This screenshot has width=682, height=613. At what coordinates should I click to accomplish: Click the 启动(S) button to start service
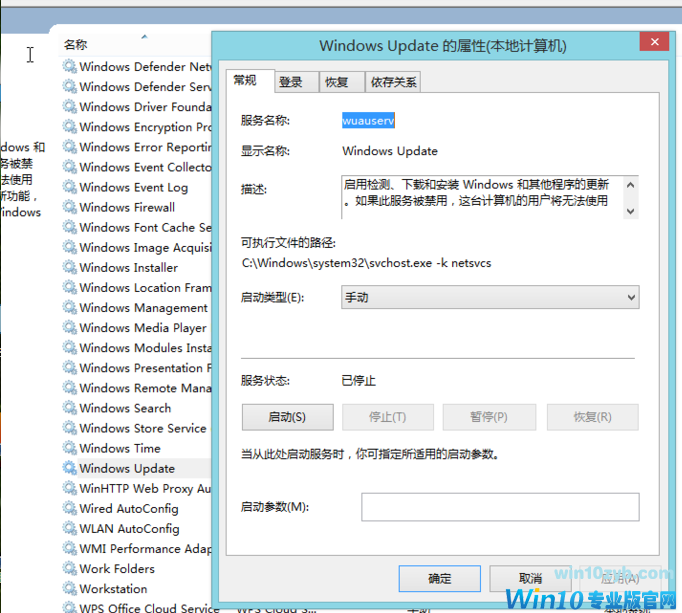coord(288,417)
